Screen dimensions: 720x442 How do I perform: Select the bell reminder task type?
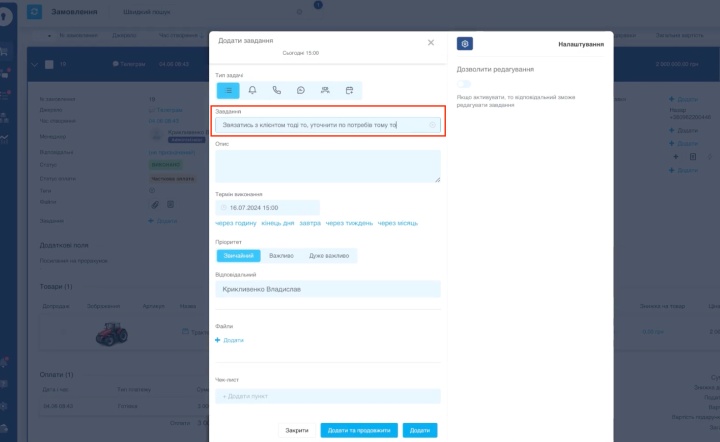(253, 90)
